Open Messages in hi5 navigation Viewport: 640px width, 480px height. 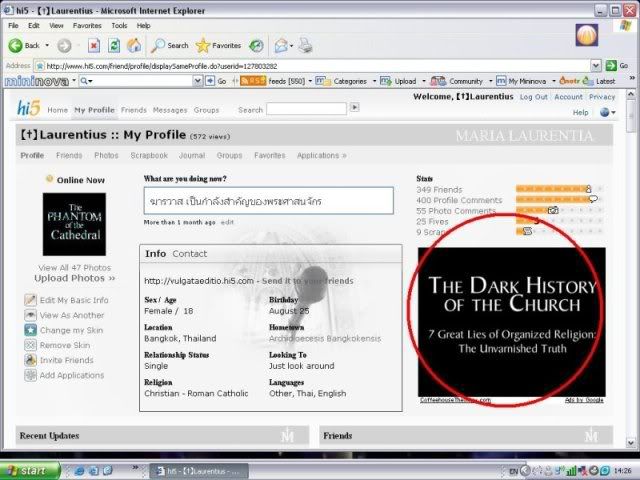[x=170, y=110]
